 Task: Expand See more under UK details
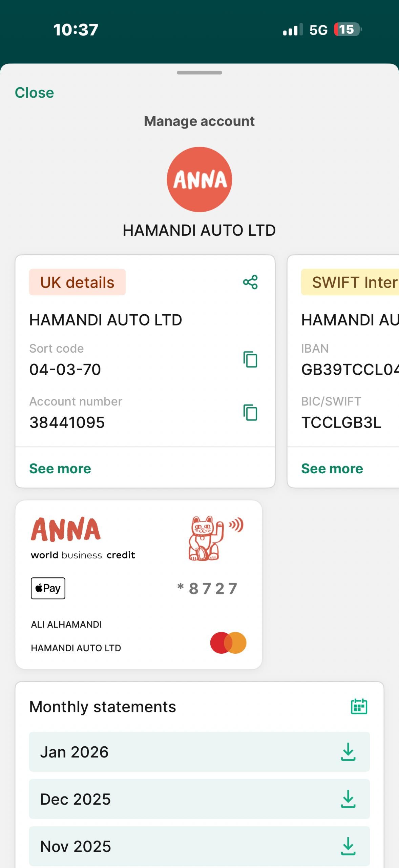[x=60, y=469]
